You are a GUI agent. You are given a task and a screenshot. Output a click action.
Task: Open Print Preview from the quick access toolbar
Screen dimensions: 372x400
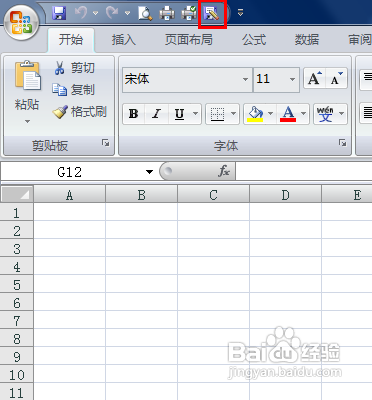[x=145, y=13]
